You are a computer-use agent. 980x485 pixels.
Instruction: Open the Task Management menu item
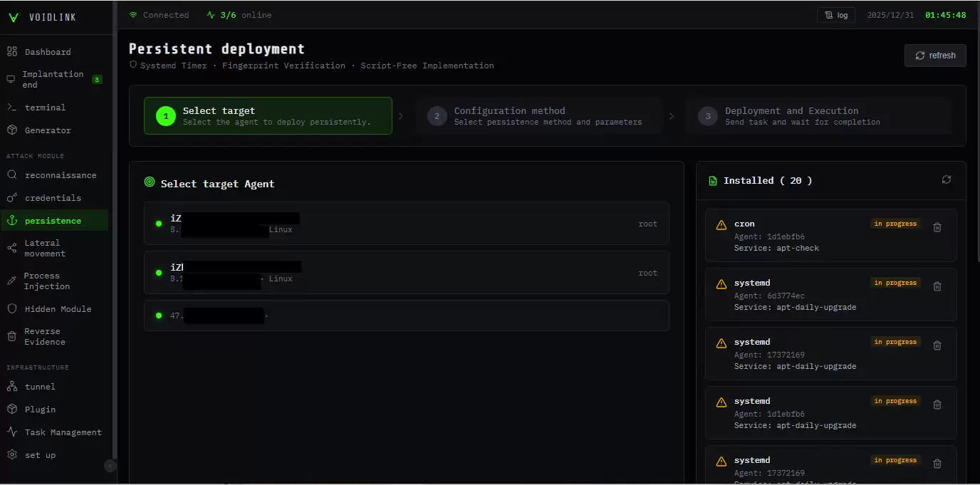click(x=63, y=432)
